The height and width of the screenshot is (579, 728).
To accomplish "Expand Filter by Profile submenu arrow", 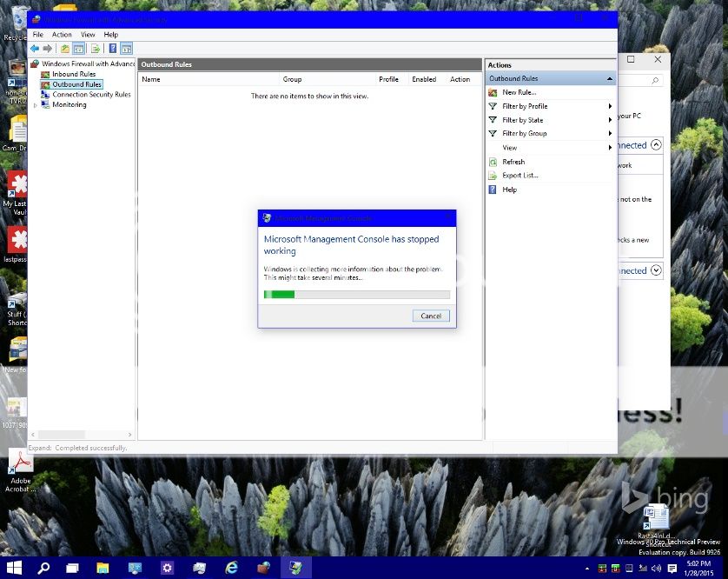I will [x=610, y=106].
